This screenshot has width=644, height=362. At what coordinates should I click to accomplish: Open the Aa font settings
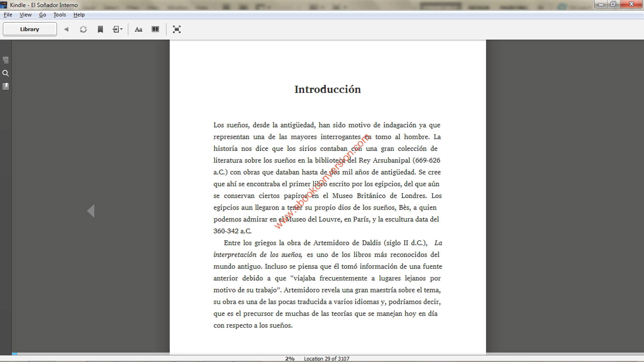click(138, 29)
